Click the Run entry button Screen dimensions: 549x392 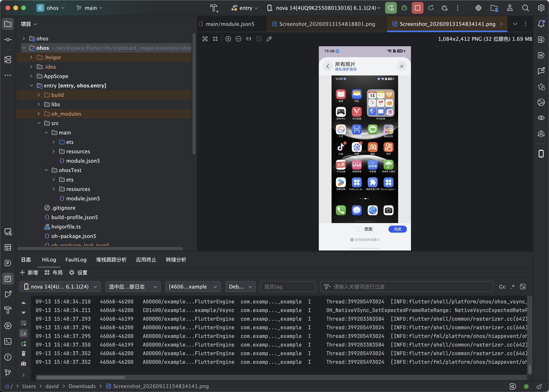point(391,8)
